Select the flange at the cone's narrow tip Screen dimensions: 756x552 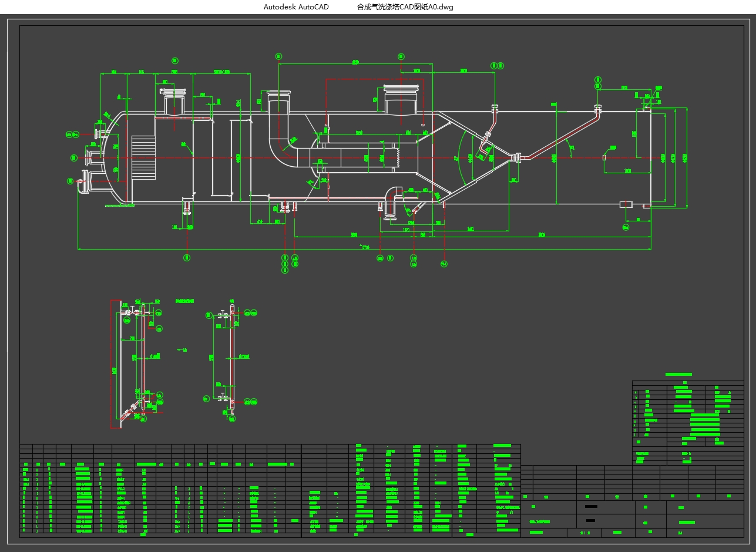[516, 157]
